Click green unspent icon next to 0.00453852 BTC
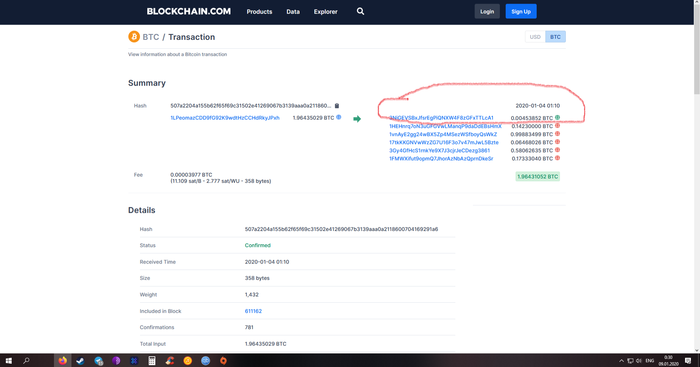Image resolution: width=700 pixels, height=367 pixels. (x=557, y=118)
